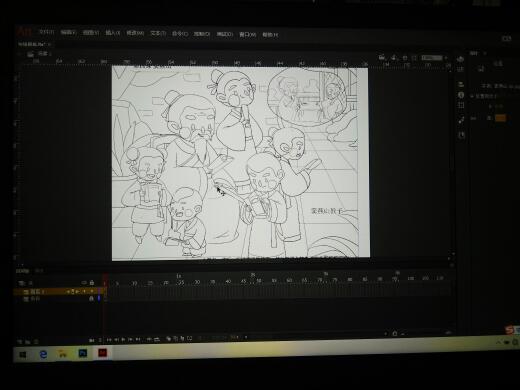
Task: Open the 帮助(H) Help menu
Action: point(270,34)
